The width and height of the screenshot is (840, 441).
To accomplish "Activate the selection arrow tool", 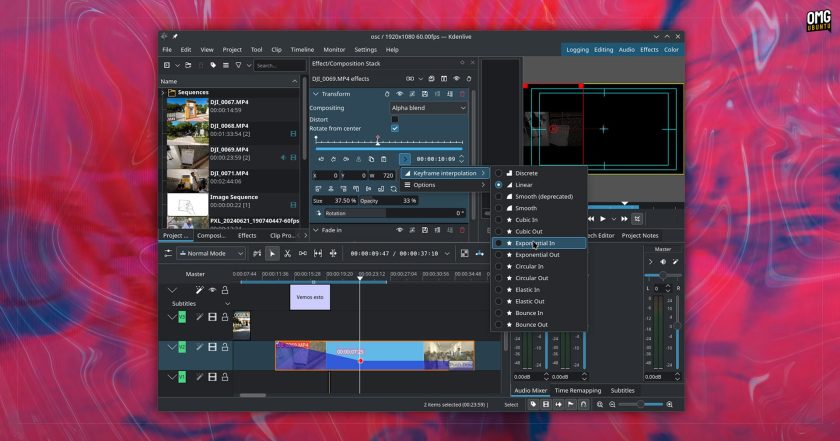I will [272, 253].
